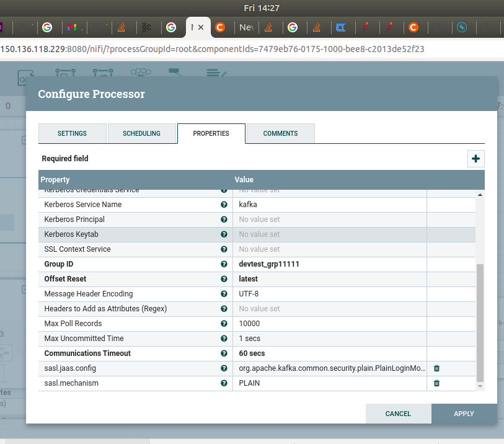The width and height of the screenshot is (504, 444).
Task: Click help icon next to Offset Reset
Action: coord(224,279)
